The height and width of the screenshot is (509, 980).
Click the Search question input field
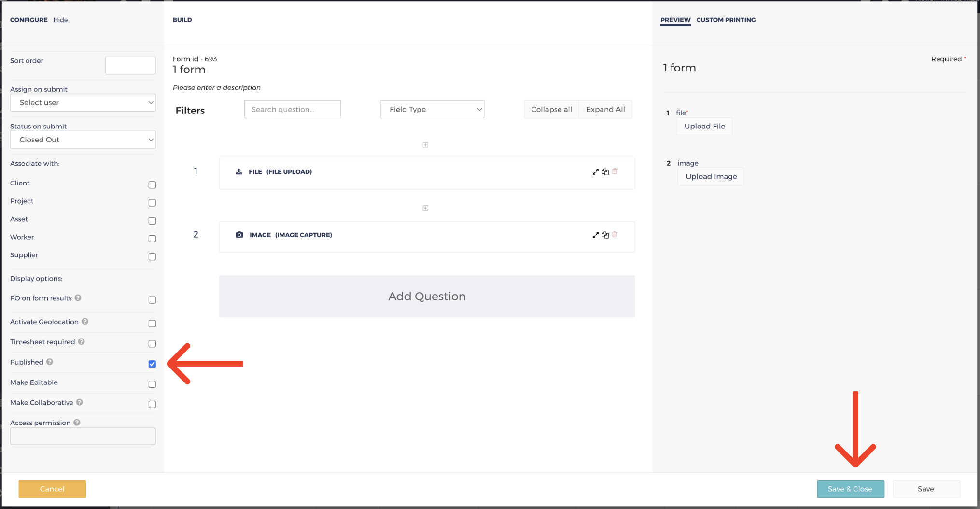click(x=292, y=109)
